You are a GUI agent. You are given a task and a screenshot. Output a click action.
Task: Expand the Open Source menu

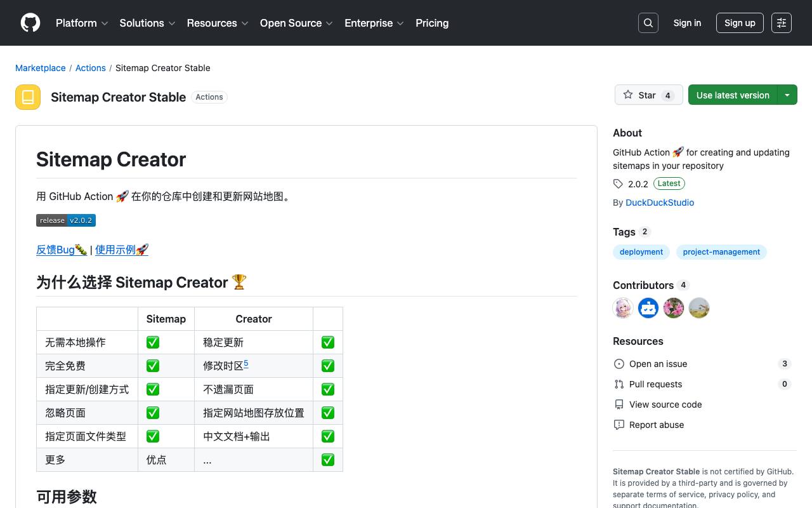296,23
